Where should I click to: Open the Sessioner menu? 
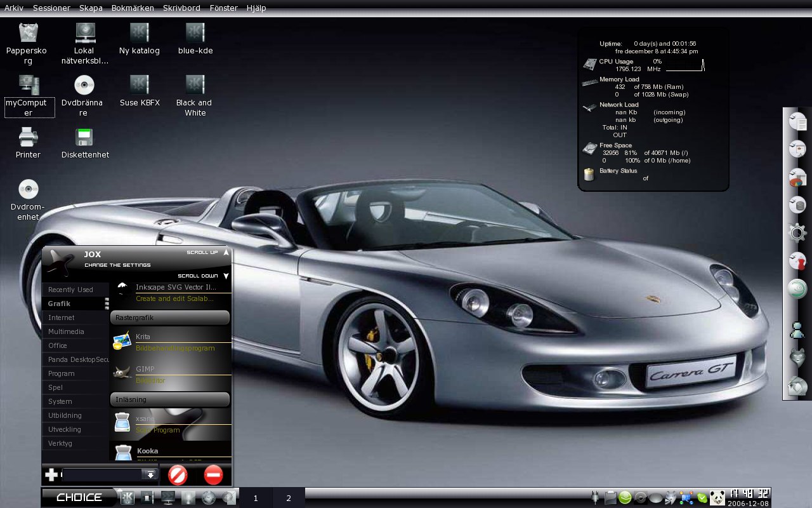click(51, 8)
